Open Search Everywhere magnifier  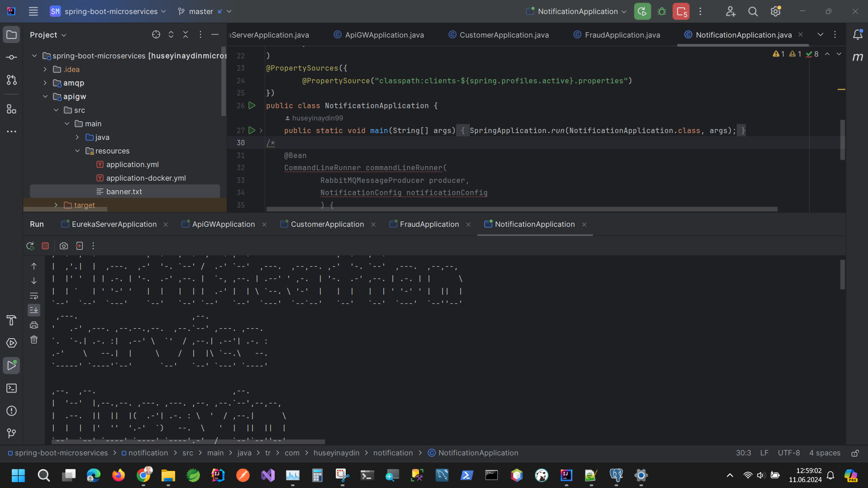(753, 11)
